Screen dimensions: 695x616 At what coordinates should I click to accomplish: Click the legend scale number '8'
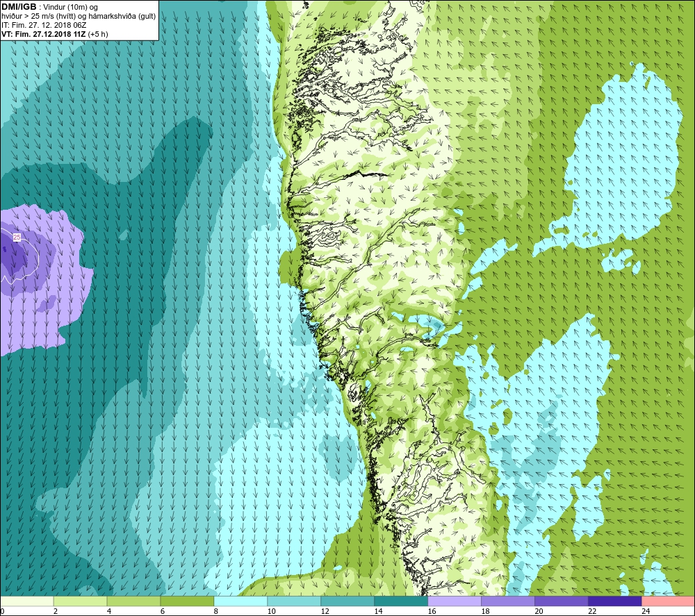pyautogui.click(x=216, y=611)
